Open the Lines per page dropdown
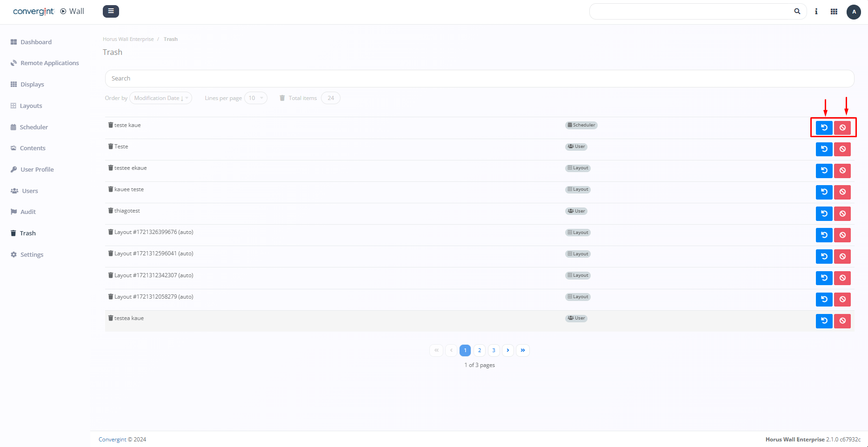 tap(255, 98)
